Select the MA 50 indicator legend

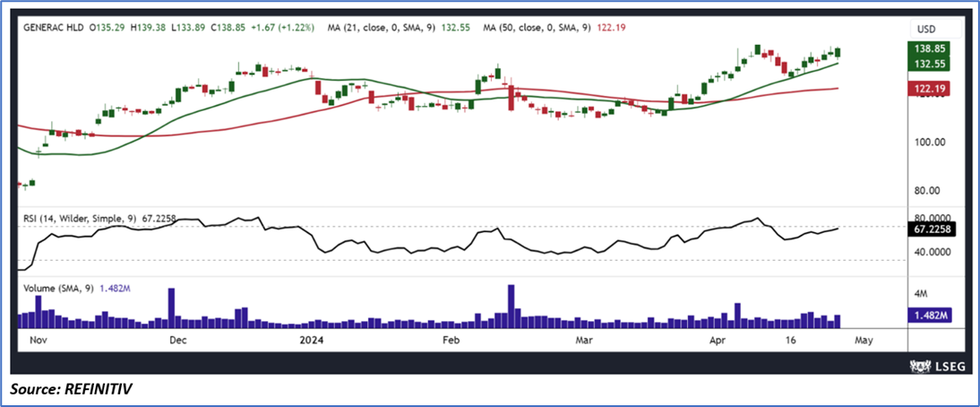(x=554, y=28)
